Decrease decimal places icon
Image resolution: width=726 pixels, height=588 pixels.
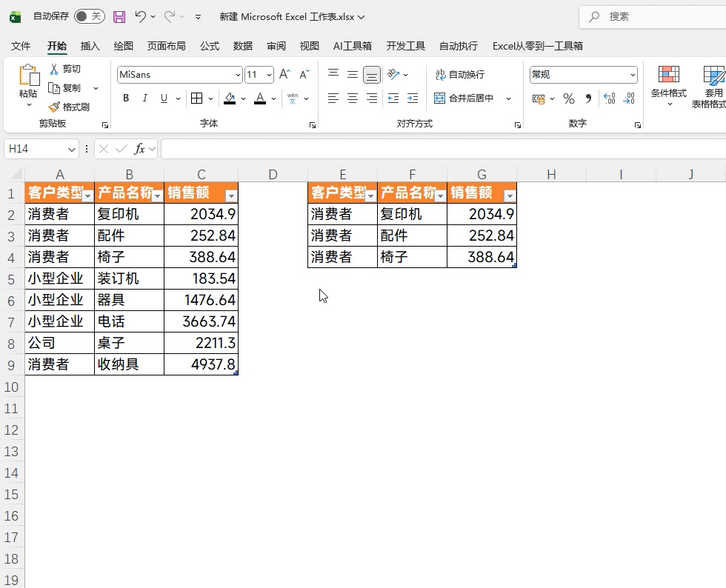(629, 98)
